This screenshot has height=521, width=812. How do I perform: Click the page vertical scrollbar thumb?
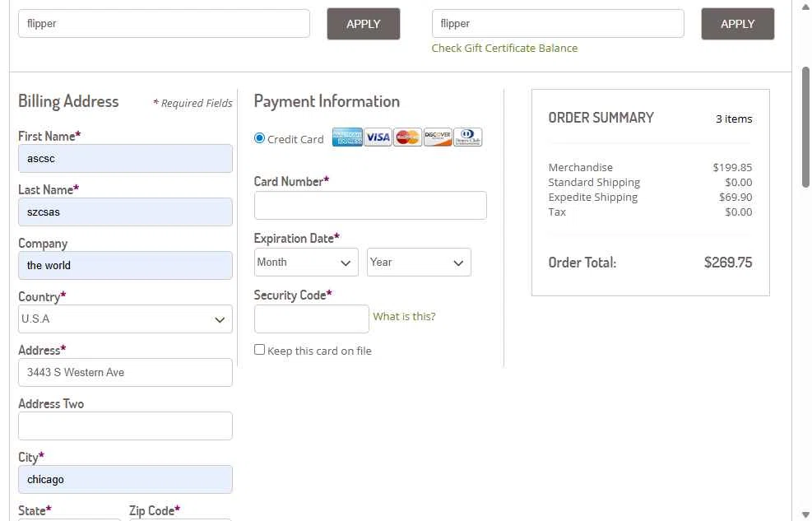805,128
